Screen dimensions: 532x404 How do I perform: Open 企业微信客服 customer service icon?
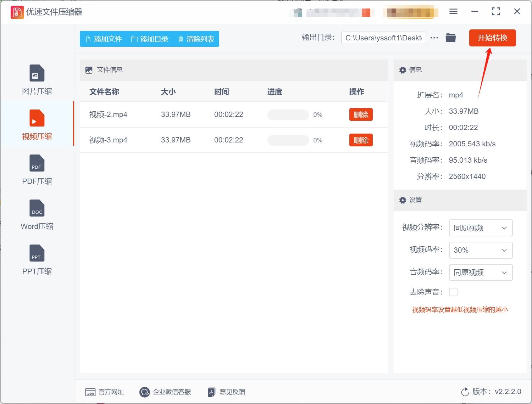(x=145, y=392)
